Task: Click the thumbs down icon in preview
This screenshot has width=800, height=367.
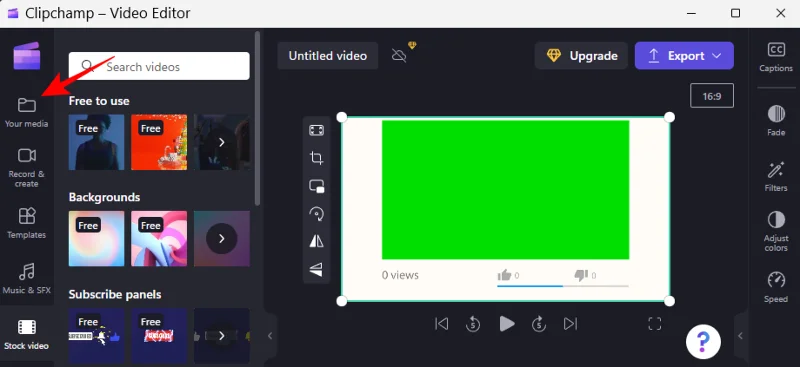Action: click(581, 276)
